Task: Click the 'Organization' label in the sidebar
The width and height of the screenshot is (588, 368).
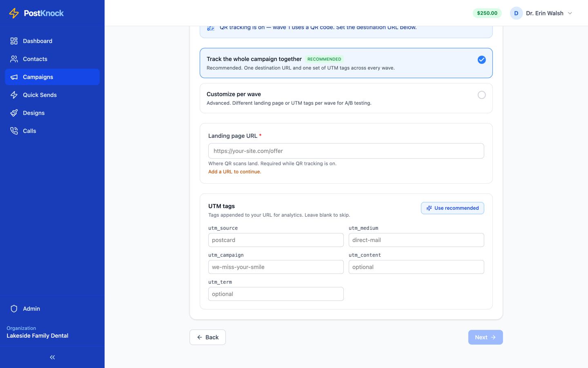Action: (x=21, y=328)
